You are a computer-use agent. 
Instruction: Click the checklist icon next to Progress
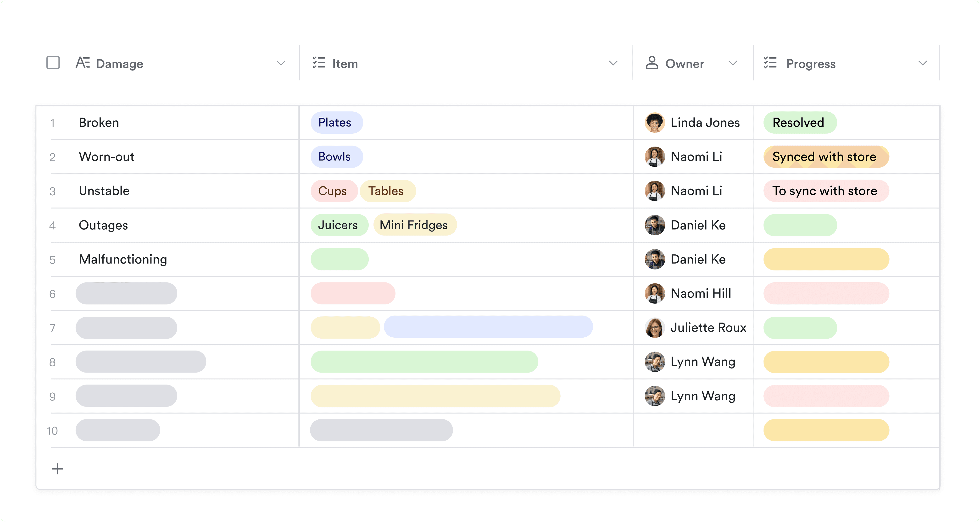(770, 63)
